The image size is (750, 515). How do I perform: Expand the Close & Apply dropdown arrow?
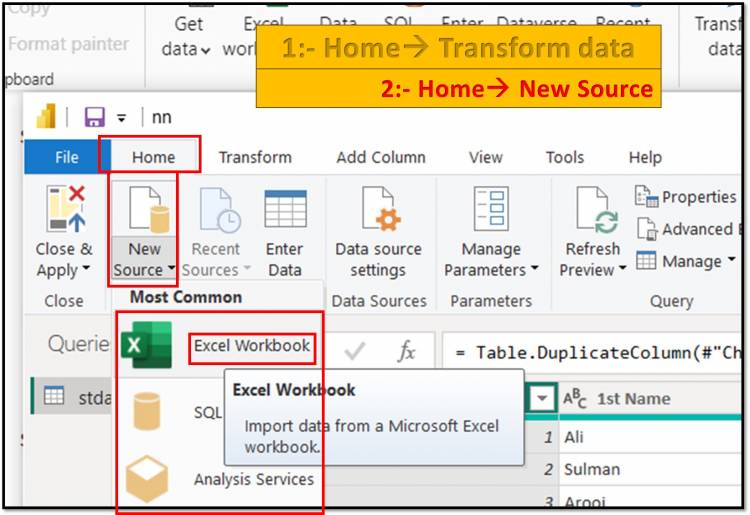(86, 268)
